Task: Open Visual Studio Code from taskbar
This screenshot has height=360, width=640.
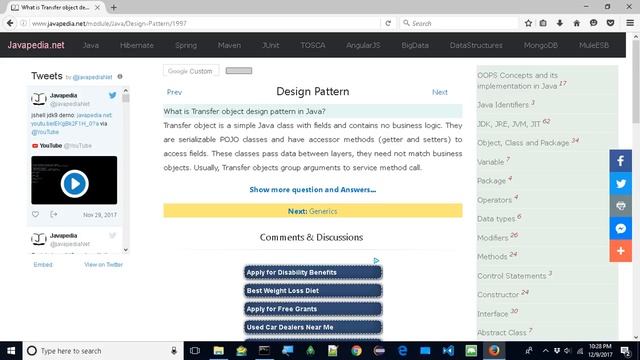Action: point(448,351)
